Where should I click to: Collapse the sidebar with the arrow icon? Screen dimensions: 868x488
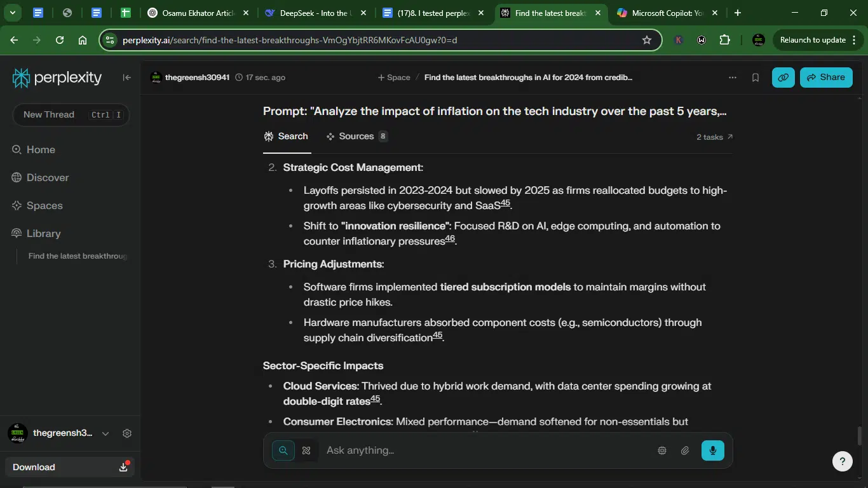click(127, 78)
